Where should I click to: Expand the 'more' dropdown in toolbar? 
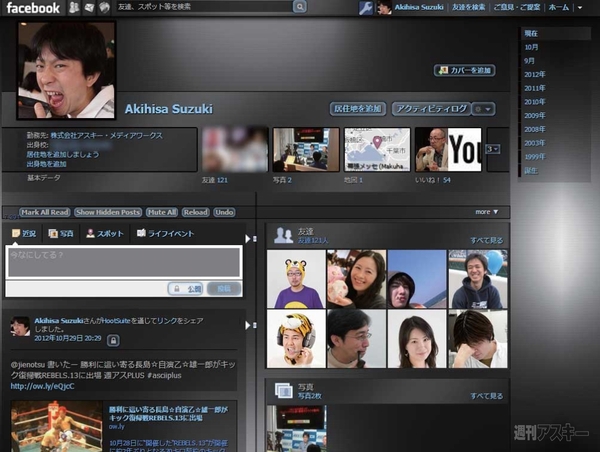[x=486, y=212]
